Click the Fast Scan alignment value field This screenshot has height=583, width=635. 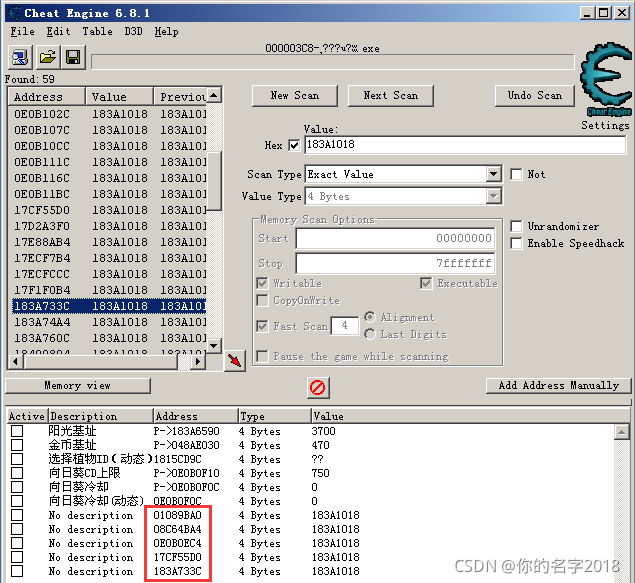click(x=345, y=326)
